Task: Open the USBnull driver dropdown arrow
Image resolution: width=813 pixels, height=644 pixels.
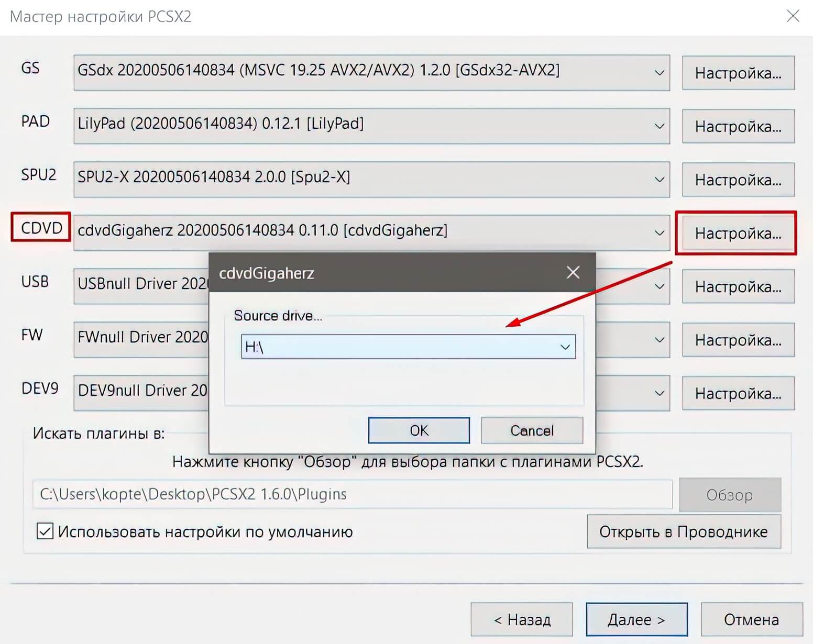Action: [x=659, y=286]
